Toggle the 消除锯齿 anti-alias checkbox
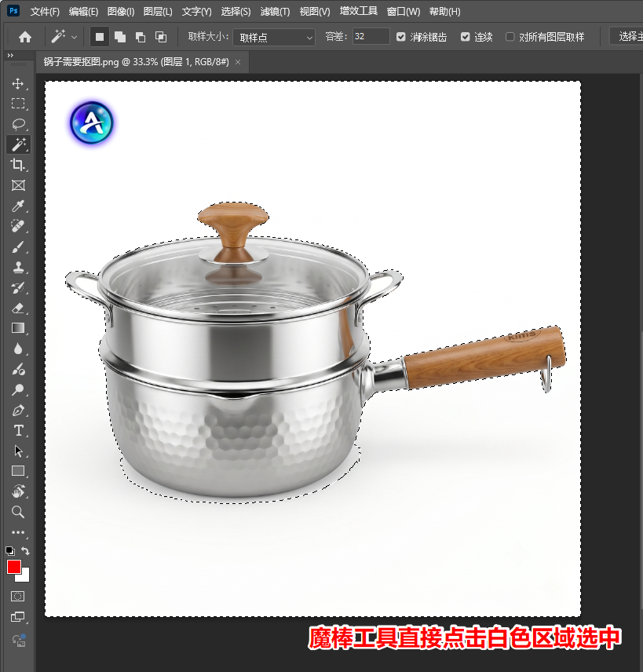 [401, 37]
